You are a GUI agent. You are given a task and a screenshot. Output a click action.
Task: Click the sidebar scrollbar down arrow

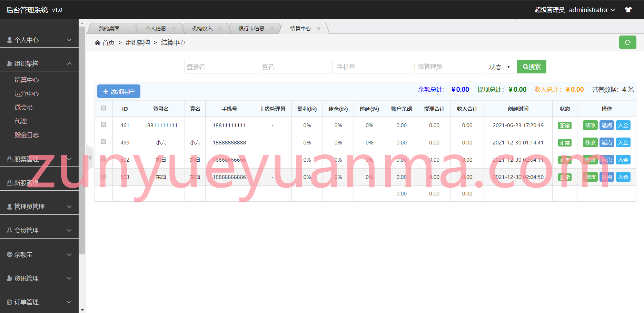coord(82,310)
